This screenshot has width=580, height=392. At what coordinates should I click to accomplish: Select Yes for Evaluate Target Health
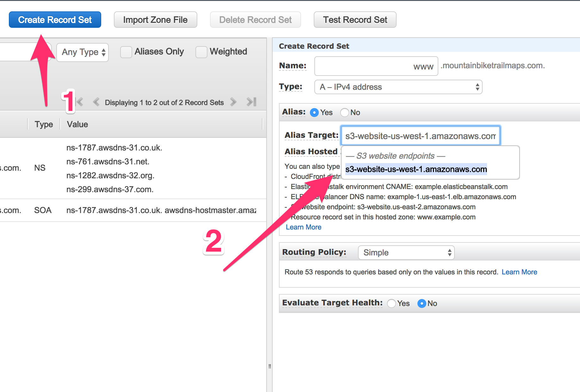point(392,303)
